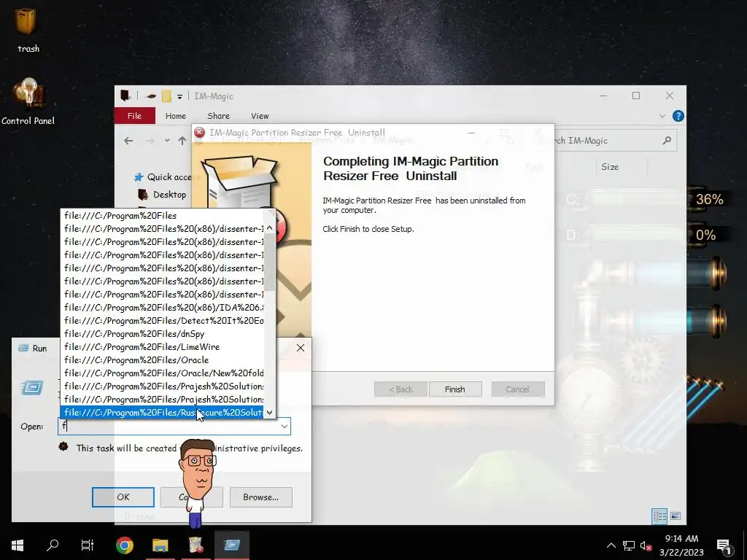
Task: Click the Open text field in Run
Action: pyautogui.click(x=169, y=426)
